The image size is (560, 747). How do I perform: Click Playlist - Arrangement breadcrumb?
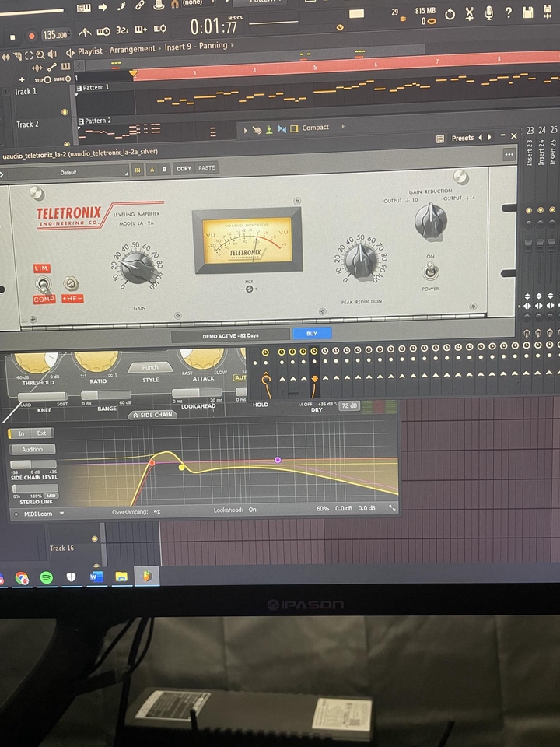pos(116,50)
